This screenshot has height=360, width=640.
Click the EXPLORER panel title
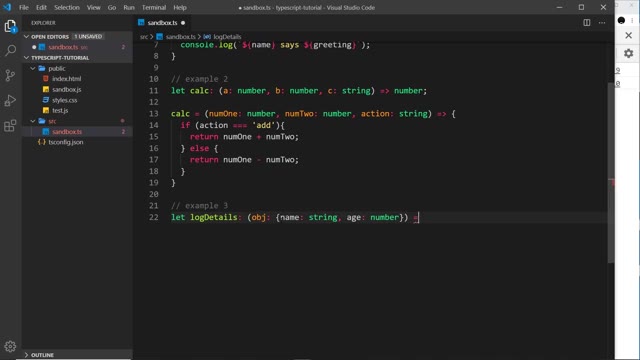click(43, 23)
